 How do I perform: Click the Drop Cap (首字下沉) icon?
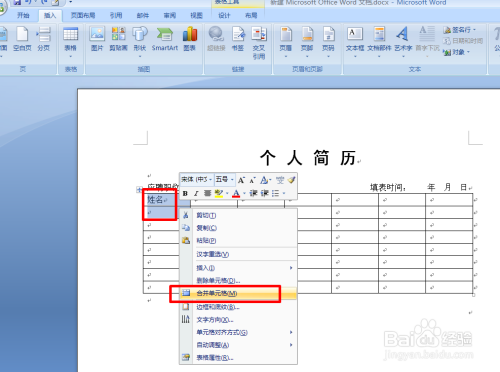(427, 42)
